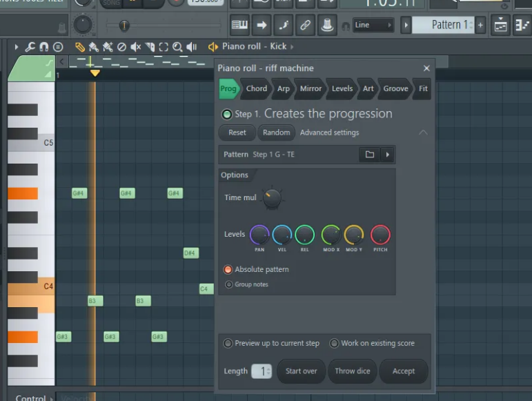Switch to the Fit tab
The image size is (532, 401).
pos(423,88)
